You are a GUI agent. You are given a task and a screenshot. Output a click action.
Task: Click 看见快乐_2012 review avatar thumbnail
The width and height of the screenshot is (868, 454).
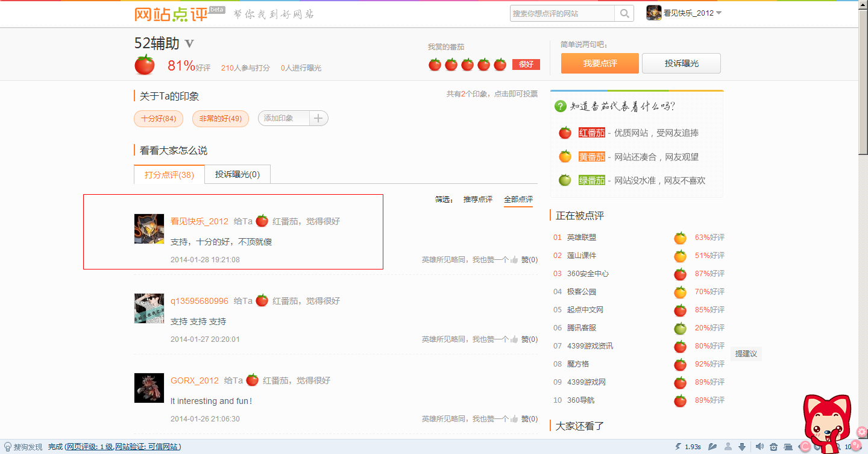[x=149, y=229]
